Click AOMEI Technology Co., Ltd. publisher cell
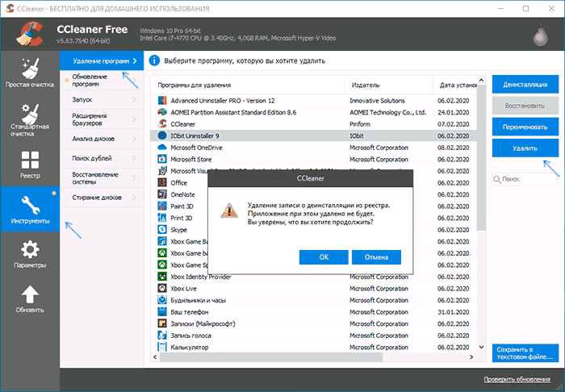565x392 pixels. (388, 112)
